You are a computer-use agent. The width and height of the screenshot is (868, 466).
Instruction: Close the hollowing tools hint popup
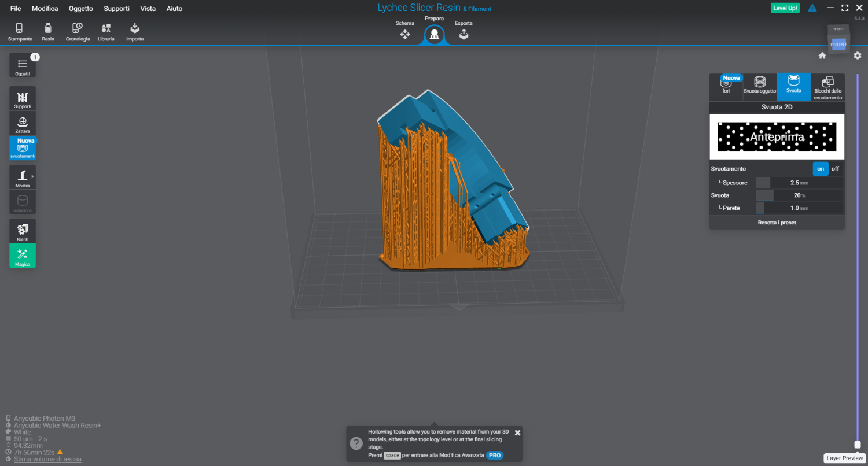tap(517, 432)
